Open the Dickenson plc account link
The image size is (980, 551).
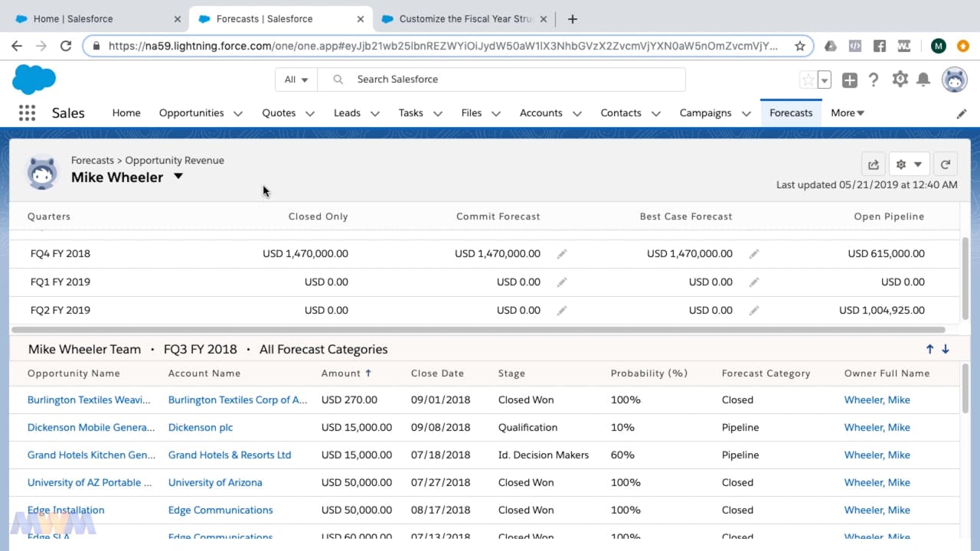201,428
